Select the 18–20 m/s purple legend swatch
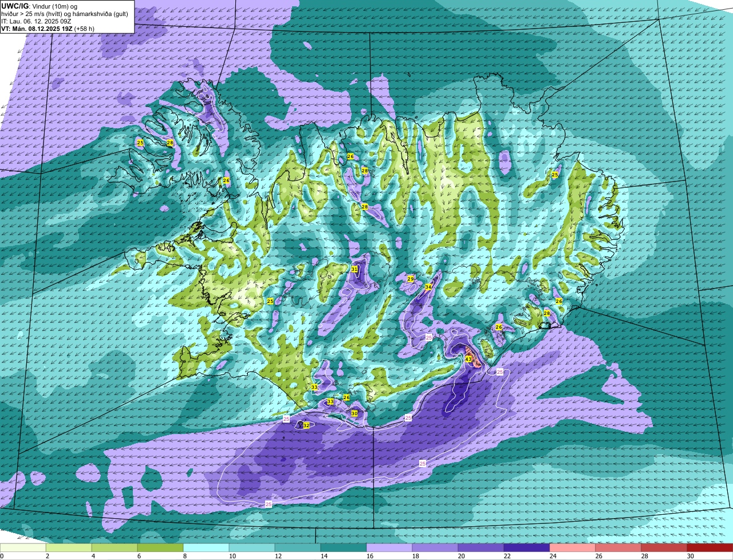Image resolution: width=733 pixels, height=560 pixels. (x=435, y=548)
